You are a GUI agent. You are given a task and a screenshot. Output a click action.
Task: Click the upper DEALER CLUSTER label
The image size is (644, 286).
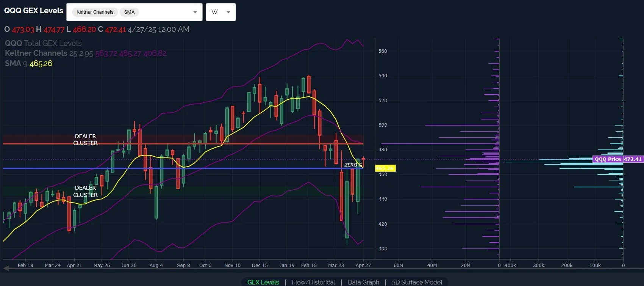(x=85, y=140)
